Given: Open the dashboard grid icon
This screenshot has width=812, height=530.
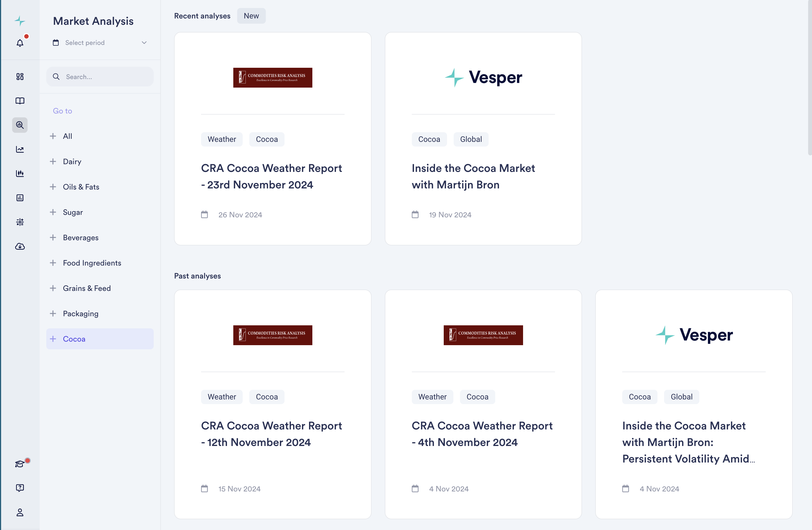Looking at the screenshot, I should [20, 77].
